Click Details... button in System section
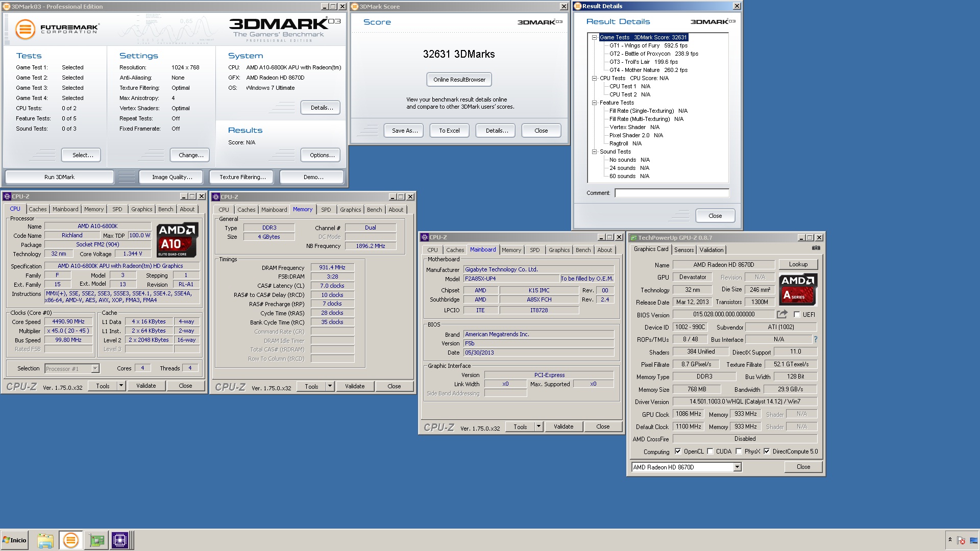 [x=322, y=108]
